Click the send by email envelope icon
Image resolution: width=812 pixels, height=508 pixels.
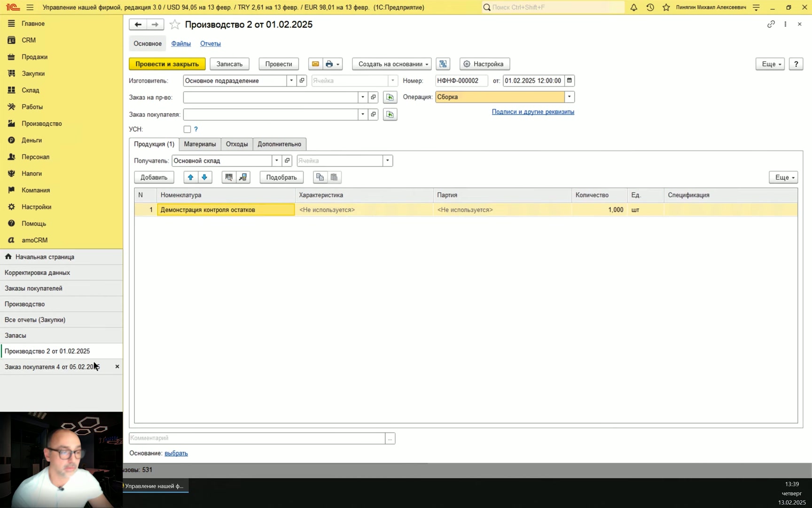(x=315, y=64)
